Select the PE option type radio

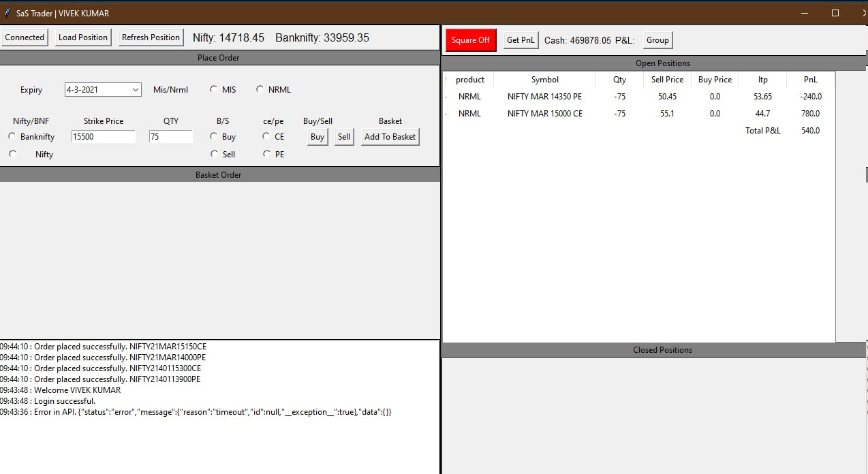click(x=266, y=155)
